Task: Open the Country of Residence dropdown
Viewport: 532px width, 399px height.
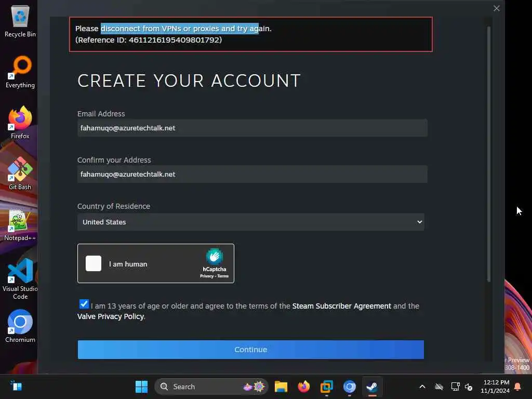Action: coord(251,222)
